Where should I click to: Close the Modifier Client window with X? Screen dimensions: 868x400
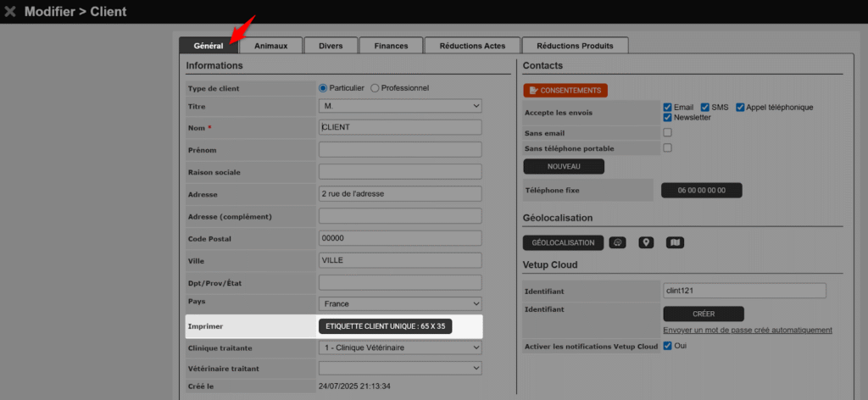[10, 12]
